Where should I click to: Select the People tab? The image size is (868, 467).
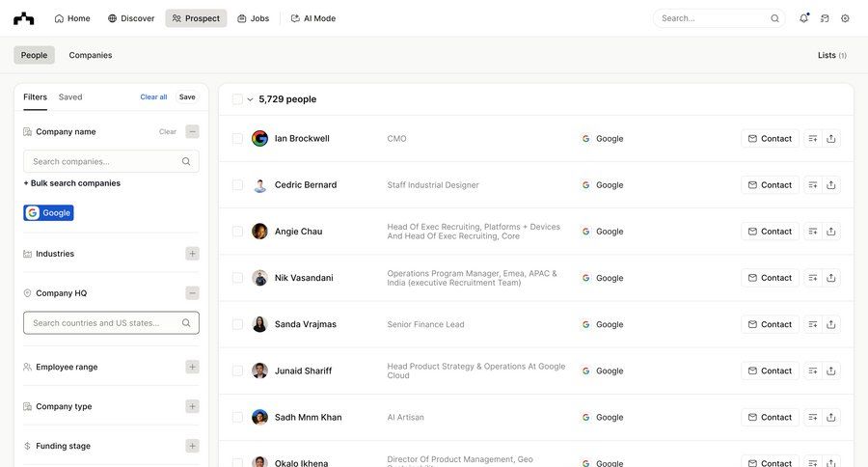(35, 55)
